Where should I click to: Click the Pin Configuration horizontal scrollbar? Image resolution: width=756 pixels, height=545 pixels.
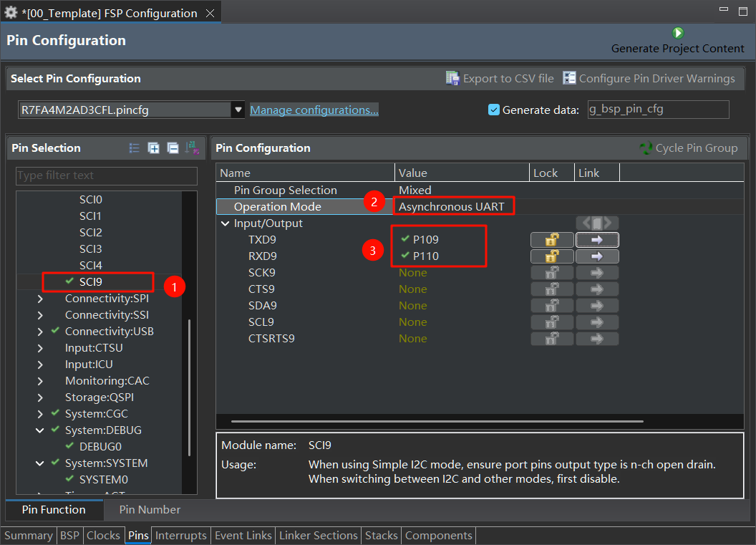click(x=437, y=421)
